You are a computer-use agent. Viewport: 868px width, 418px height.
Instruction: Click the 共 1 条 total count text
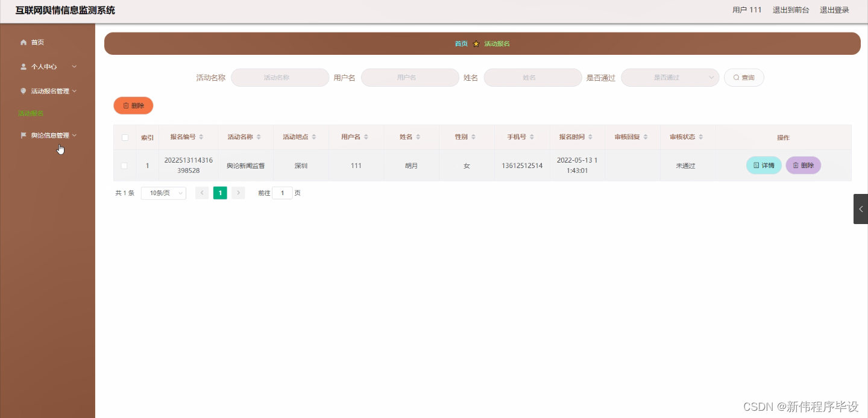pyautogui.click(x=125, y=193)
